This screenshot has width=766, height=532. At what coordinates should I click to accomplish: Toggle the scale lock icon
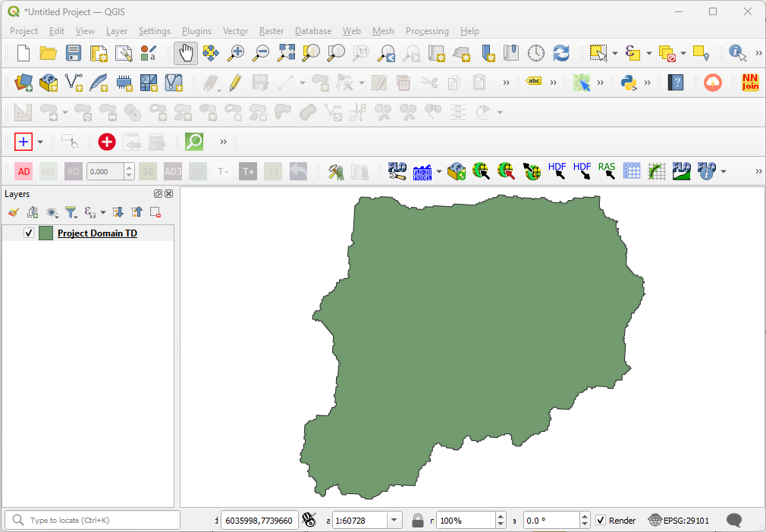coord(417,521)
